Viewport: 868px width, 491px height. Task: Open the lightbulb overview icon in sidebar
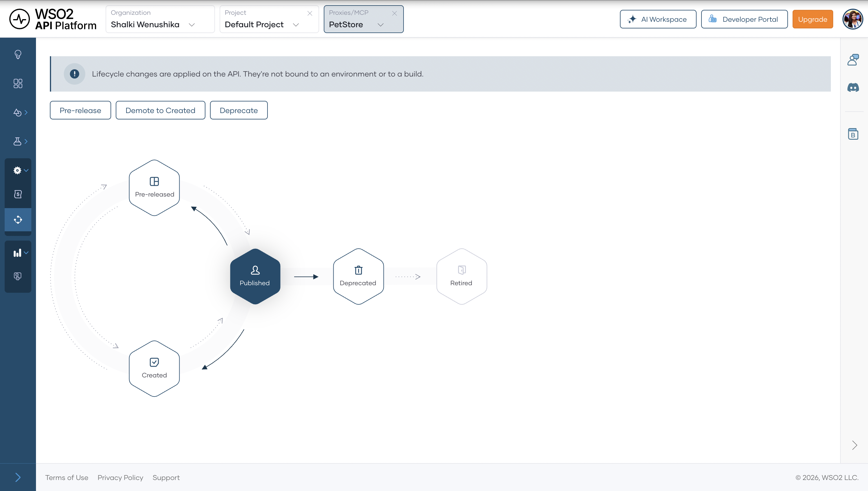pyautogui.click(x=18, y=54)
